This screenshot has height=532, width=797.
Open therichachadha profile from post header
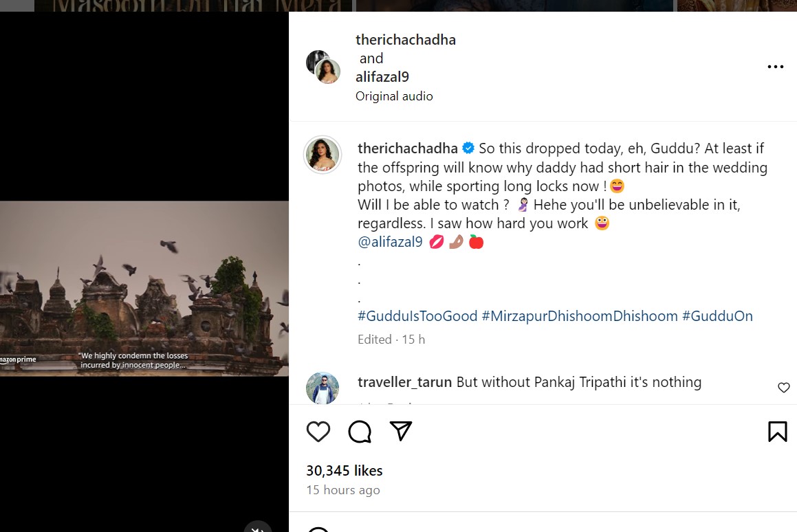(406, 40)
